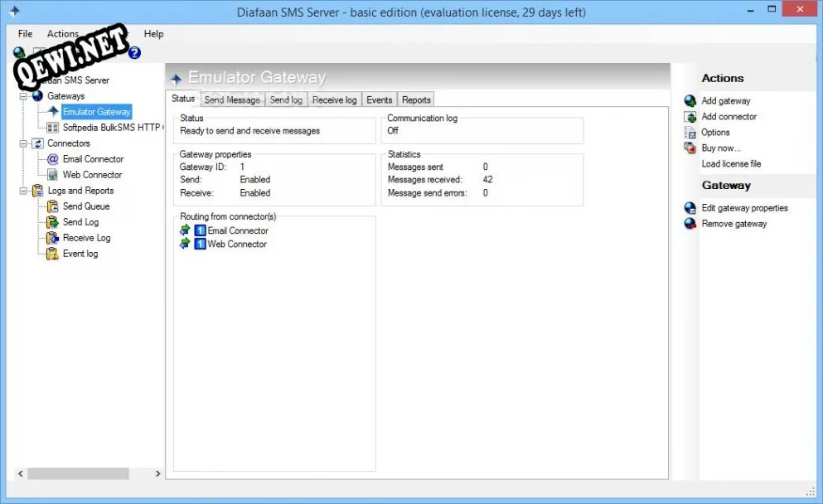Click the Logs and Reports clipboard icon
This screenshot has height=504, width=823.
click(37, 191)
